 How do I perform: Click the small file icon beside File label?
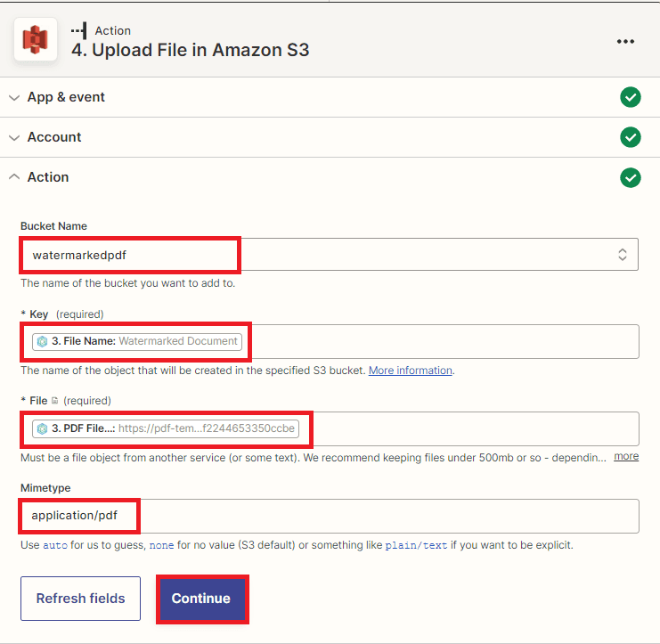(x=54, y=402)
